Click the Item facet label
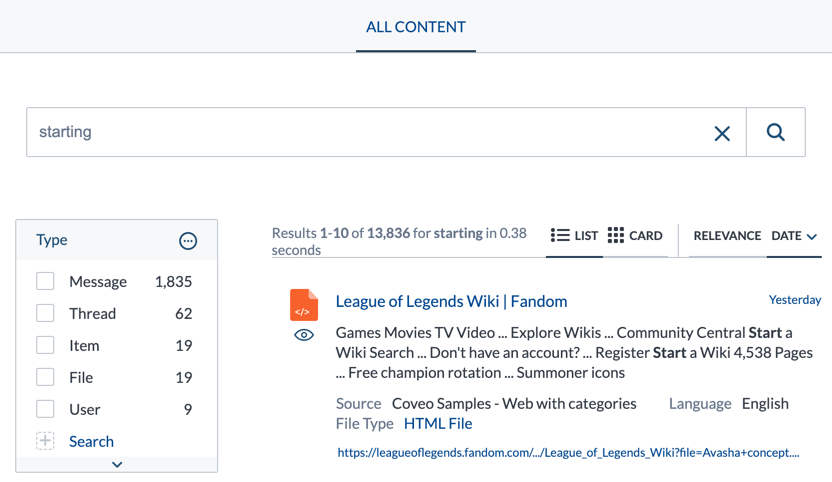 coord(84,346)
